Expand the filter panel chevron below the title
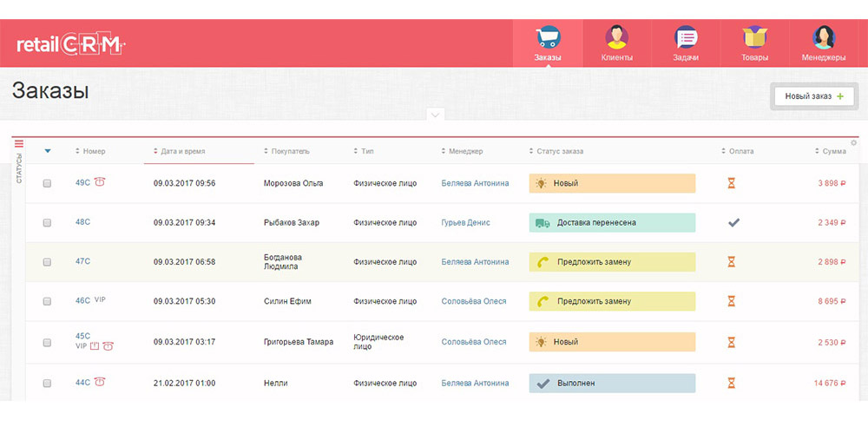868x440 pixels. pos(436,115)
